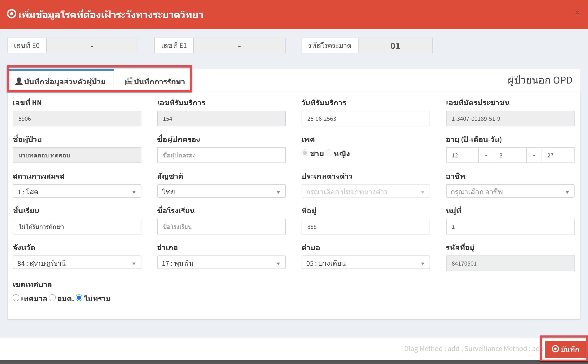This screenshot has width=588, height=364.
Task: Click the เลขที่รับบริการ field showing 154
Action: tap(221, 118)
